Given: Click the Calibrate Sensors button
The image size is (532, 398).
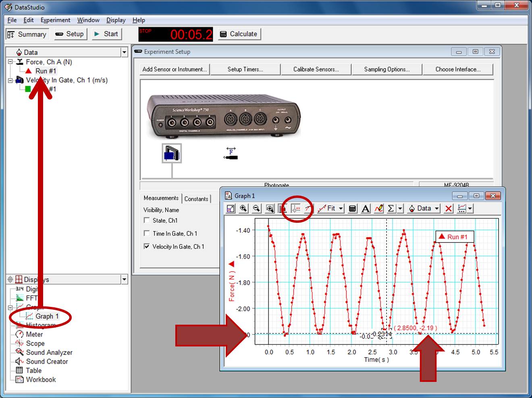Looking at the screenshot, I should tap(316, 69).
